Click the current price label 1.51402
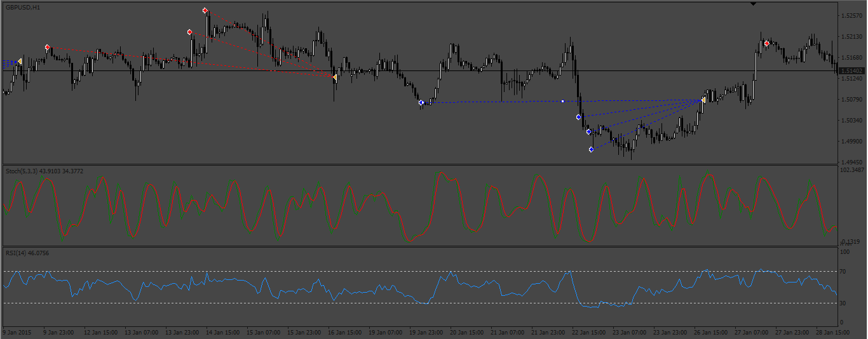Screen dimensions: 868x339 851,70
